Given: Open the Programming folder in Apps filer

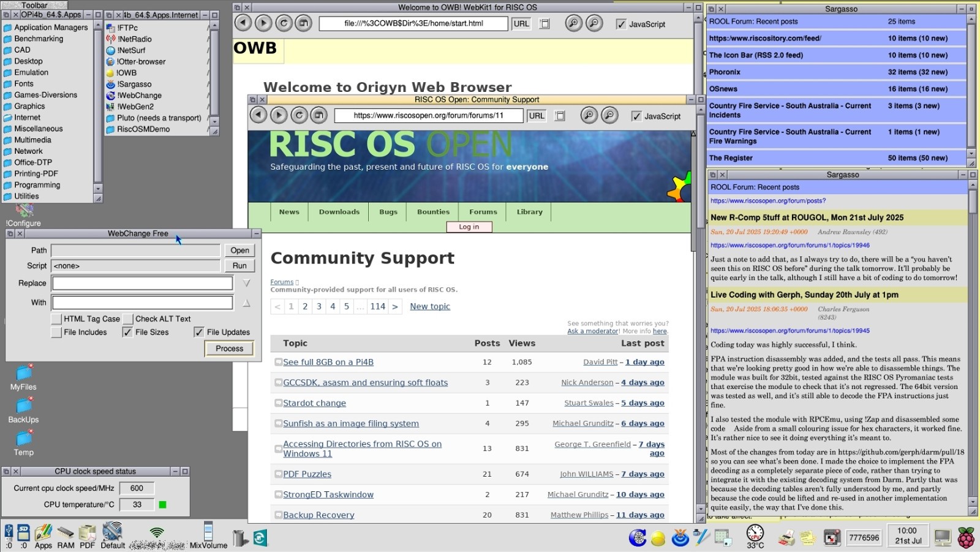Looking at the screenshot, I should coord(32,185).
